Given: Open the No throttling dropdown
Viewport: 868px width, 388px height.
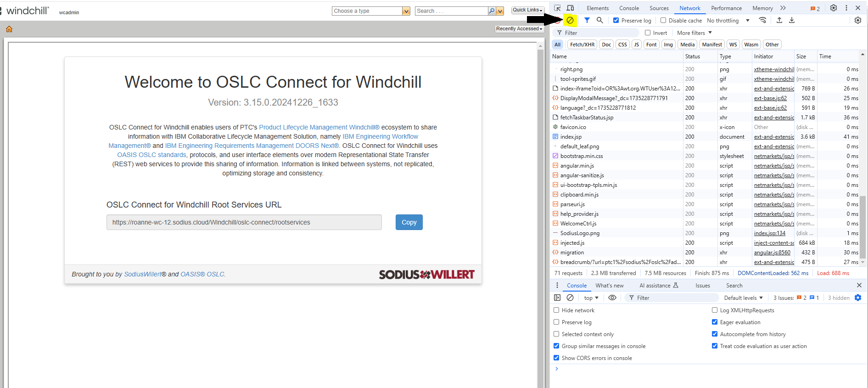Looking at the screenshot, I should tap(728, 21).
